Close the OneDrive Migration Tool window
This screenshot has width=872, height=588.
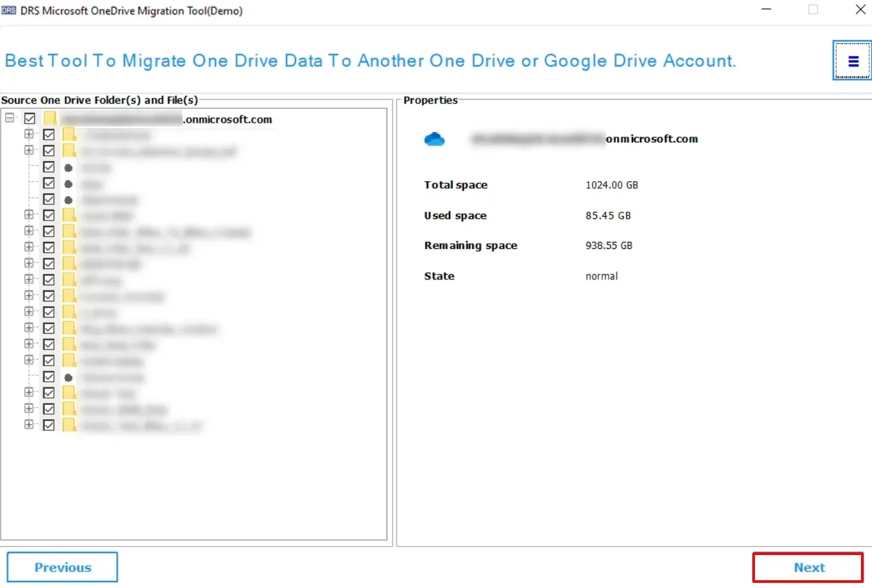point(860,10)
